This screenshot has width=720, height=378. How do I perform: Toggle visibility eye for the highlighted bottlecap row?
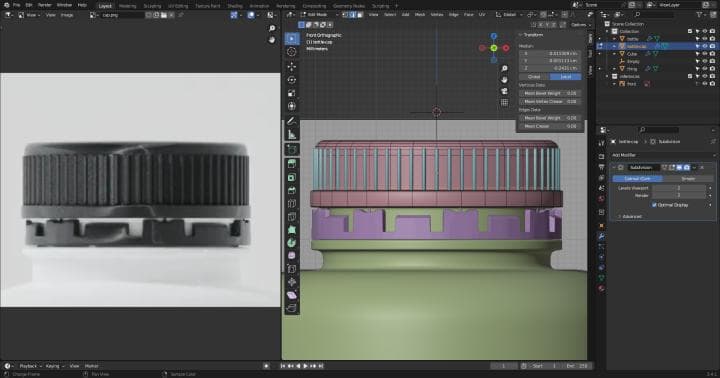(705, 46)
